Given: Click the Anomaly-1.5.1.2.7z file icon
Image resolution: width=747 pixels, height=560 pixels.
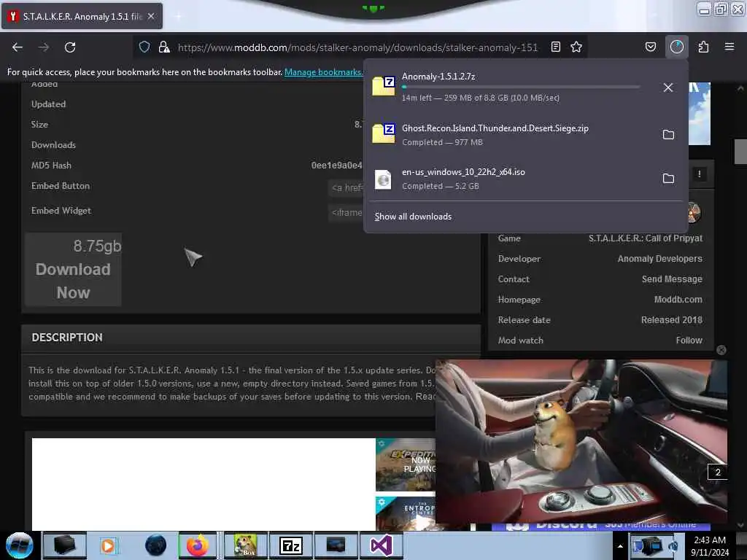Looking at the screenshot, I should (384, 86).
